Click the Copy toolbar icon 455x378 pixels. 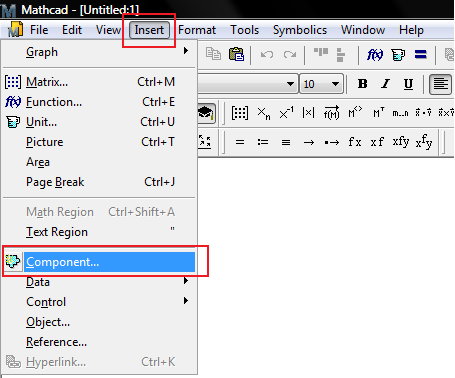(x=213, y=54)
